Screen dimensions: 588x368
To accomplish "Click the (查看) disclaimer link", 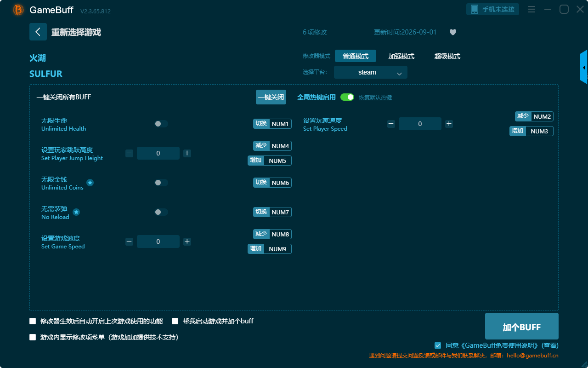I will 550,345.
